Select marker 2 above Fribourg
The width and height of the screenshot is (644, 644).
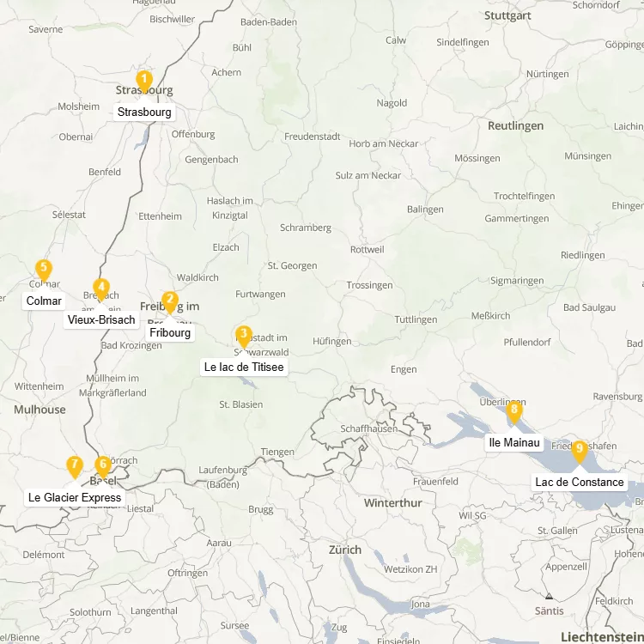pyautogui.click(x=170, y=302)
